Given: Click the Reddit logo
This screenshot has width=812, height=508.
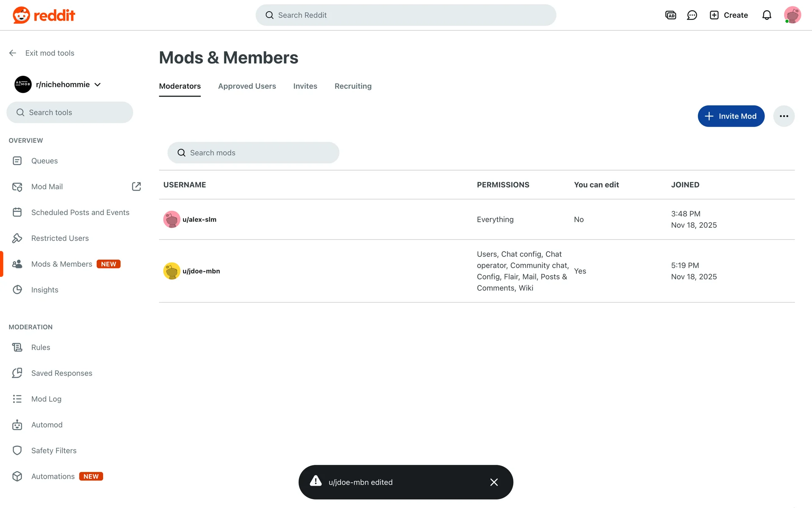Looking at the screenshot, I should (44, 15).
